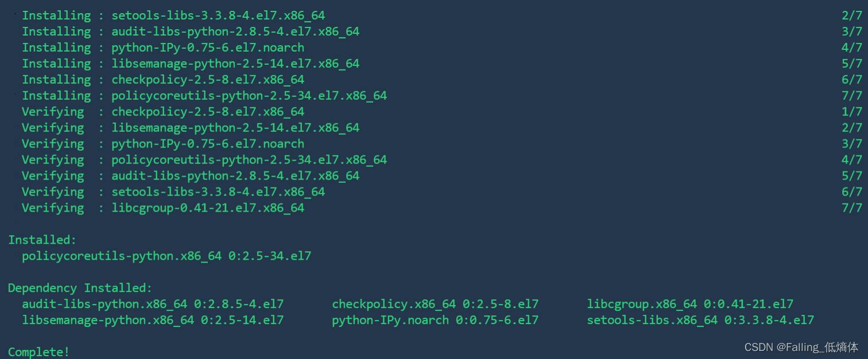868x359 pixels.
Task: Click python-IPy.noarch 0:0.75-6.el7 dependency entry
Action: pyautogui.click(x=435, y=320)
